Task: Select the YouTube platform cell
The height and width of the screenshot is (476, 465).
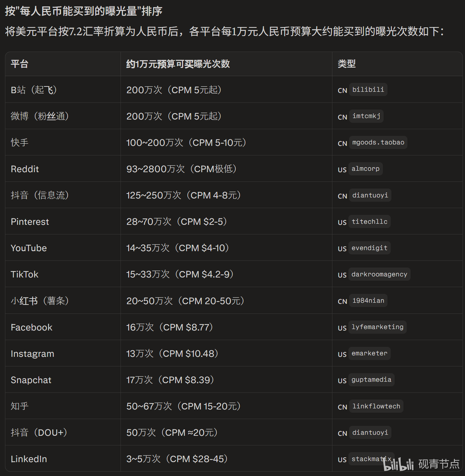Action: click(63, 248)
